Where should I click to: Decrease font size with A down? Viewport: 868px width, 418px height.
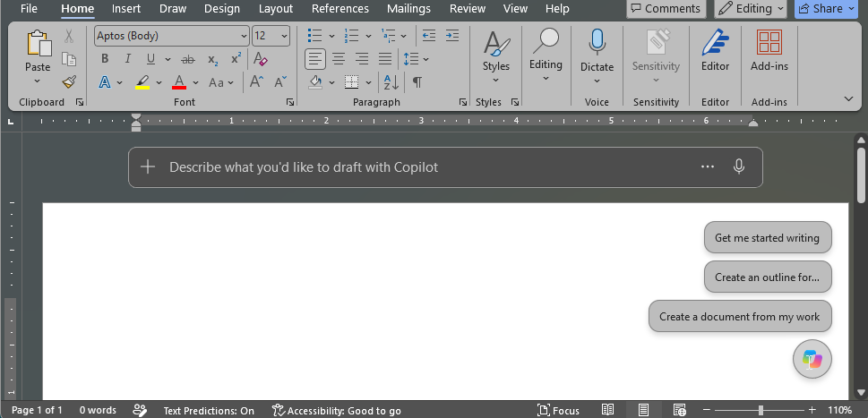point(280,81)
